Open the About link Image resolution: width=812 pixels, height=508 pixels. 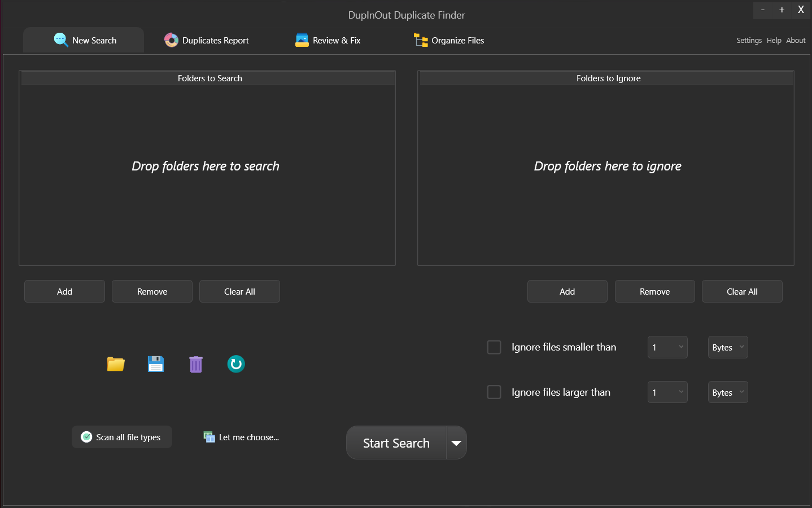tap(796, 41)
